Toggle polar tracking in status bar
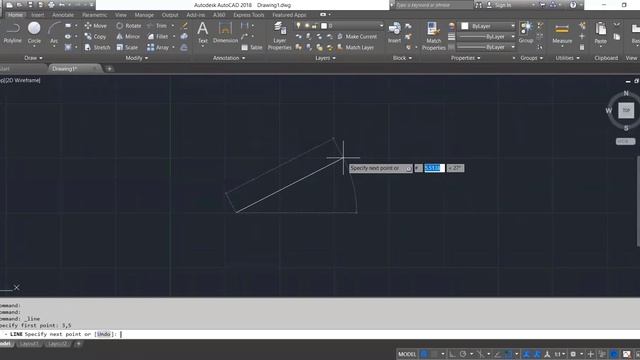 pos(463,354)
